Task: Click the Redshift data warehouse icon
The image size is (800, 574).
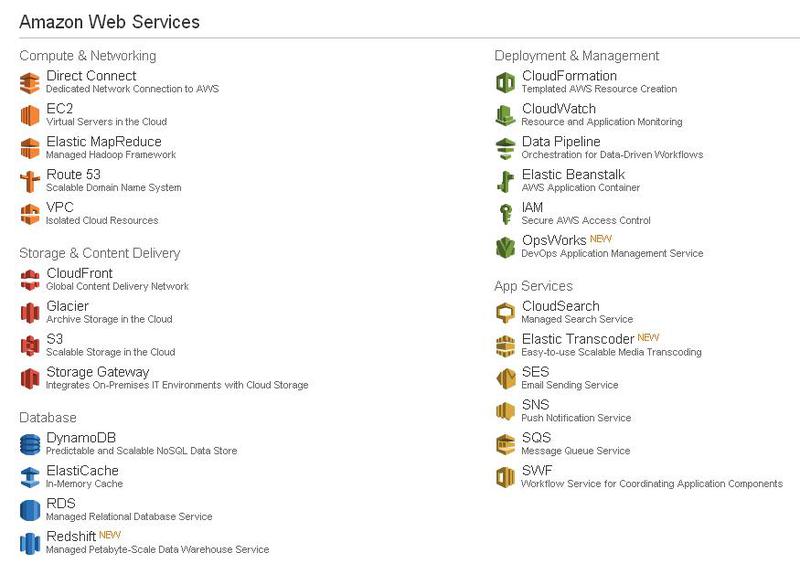Action: pyautogui.click(x=30, y=544)
